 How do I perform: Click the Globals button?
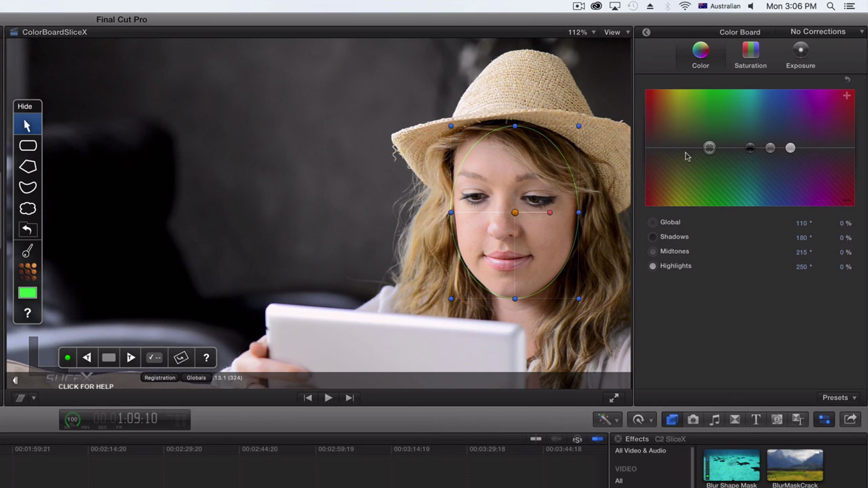196,378
